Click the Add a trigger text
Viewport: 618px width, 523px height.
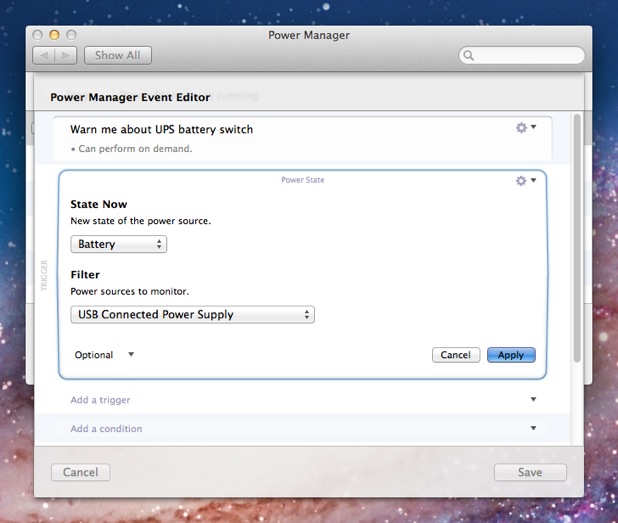(100, 400)
